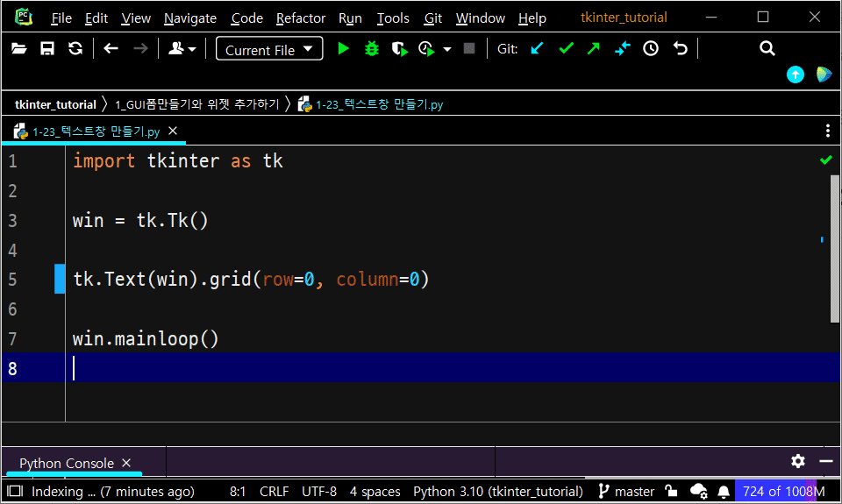Open the Code menu

tap(247, 18)
